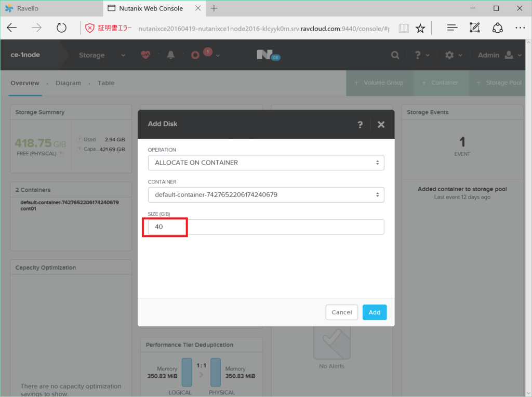Screen dimensions: 532x397
Task: Close the Add Disk dialog
Action: tap(381, 125)
